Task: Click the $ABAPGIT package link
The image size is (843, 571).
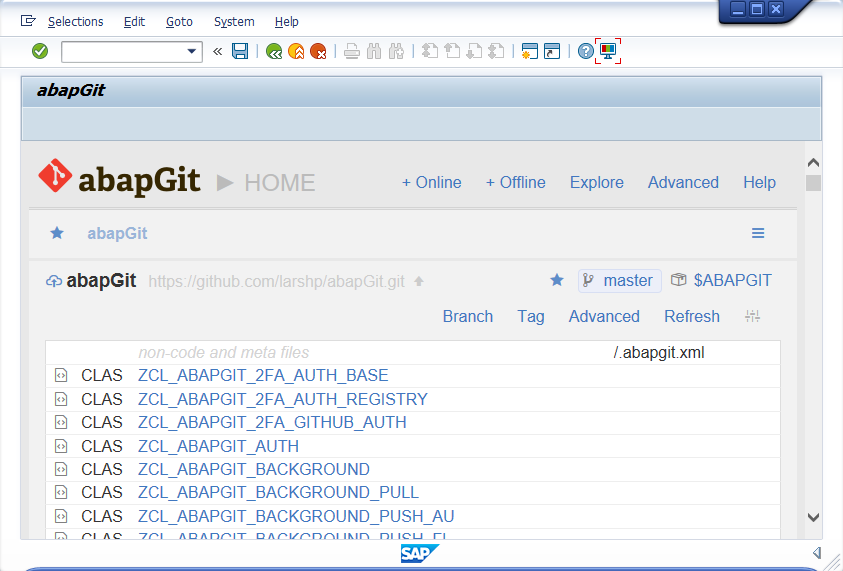Action: 732,280
